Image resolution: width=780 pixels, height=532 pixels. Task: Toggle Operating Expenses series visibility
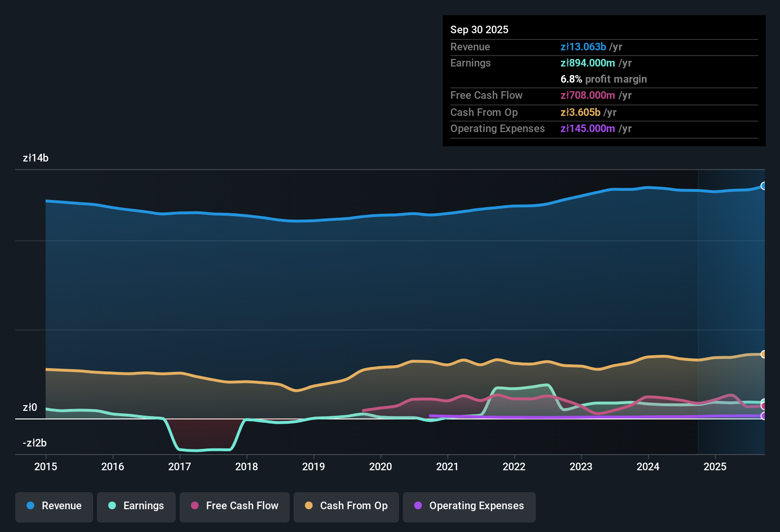click(469, 506)
